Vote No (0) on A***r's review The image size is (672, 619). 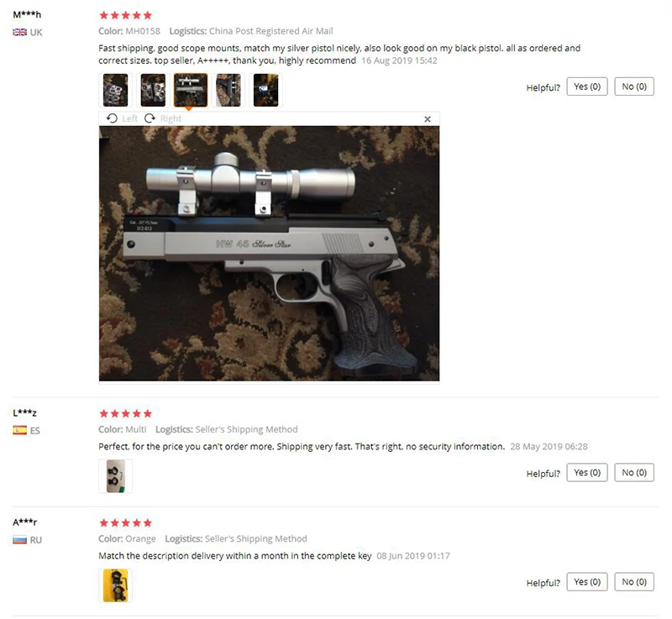(x=634, y=582)
